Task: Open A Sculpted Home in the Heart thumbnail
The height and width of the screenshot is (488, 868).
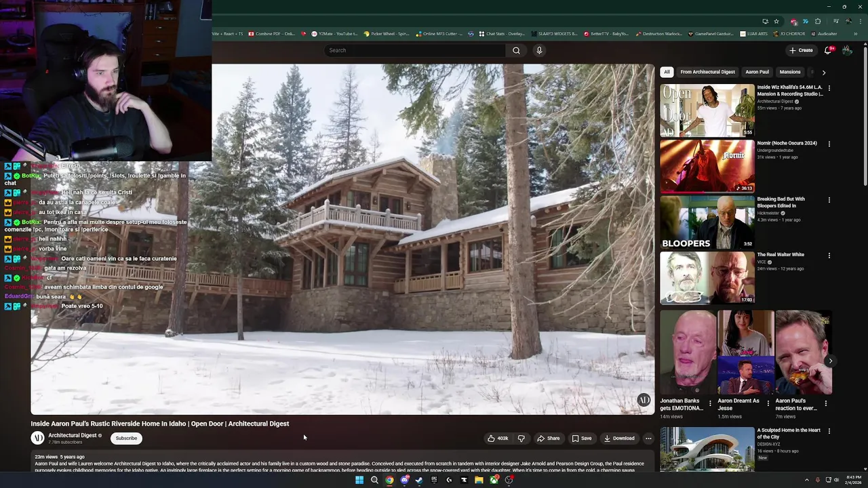Action: coord(707,449)
